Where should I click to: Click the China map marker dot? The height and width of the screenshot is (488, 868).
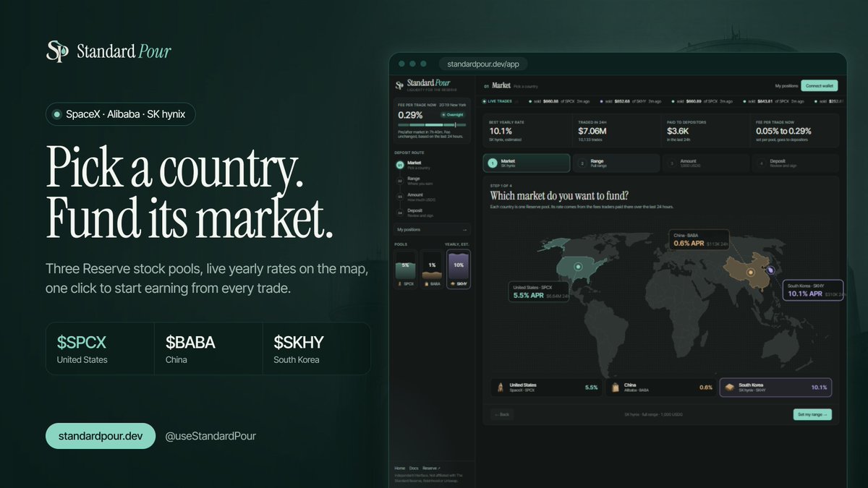pyautogui.click(x=751, y=273)
